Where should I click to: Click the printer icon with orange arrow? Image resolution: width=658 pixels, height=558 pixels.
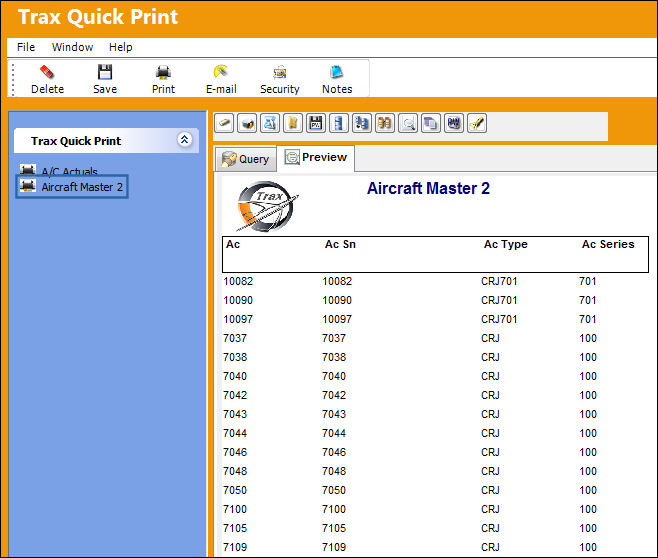pyautogui.click(x=248, y=123)
